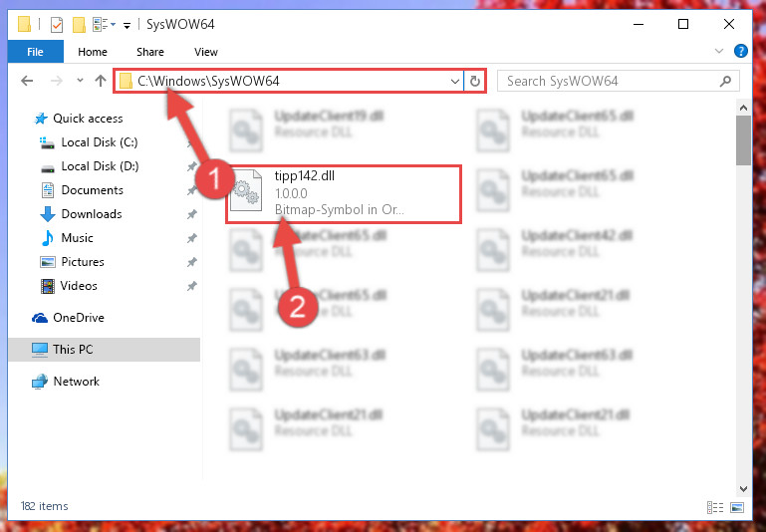Click the search magnifier icon

(x=726, y=81)
